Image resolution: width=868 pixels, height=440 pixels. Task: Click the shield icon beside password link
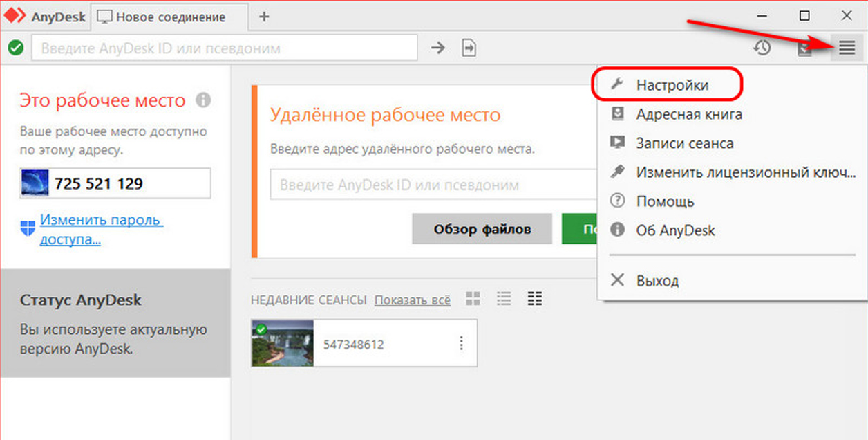click(x=28, y=228)
